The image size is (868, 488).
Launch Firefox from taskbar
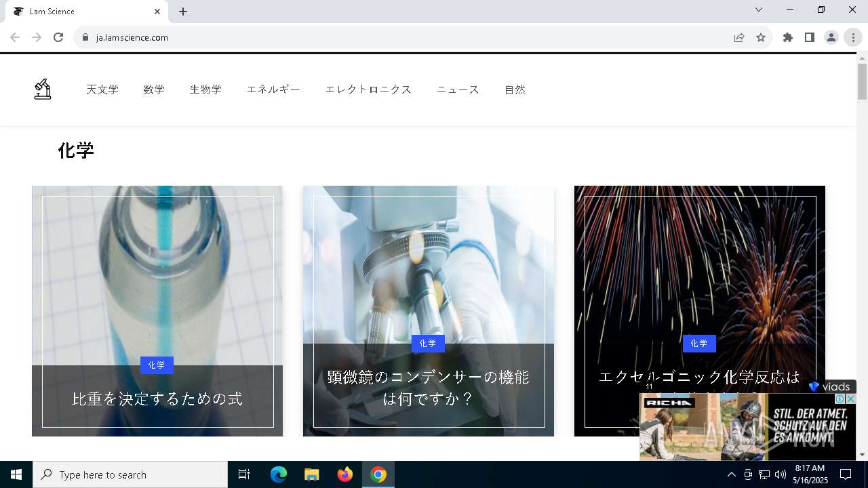[345, 474]
